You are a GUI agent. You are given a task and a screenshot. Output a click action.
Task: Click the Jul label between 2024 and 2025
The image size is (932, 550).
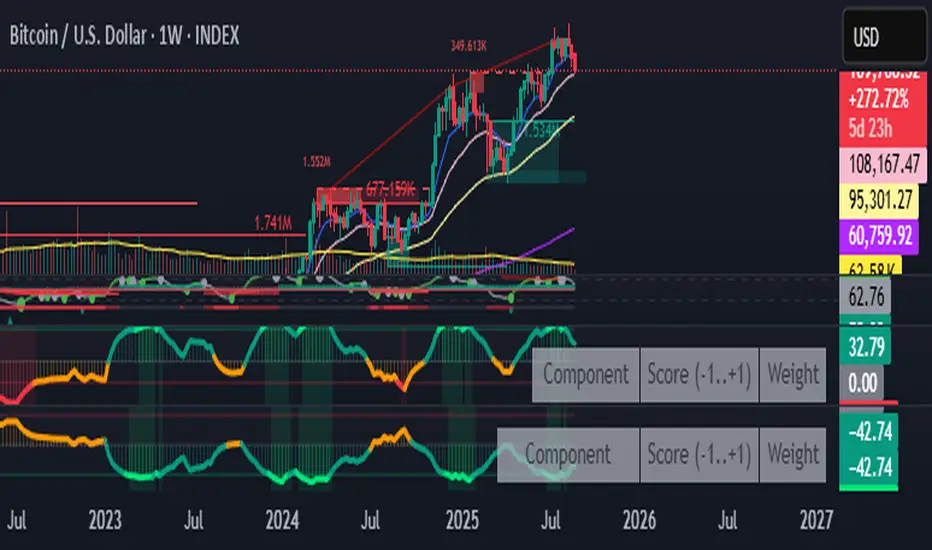click(370, 520)
